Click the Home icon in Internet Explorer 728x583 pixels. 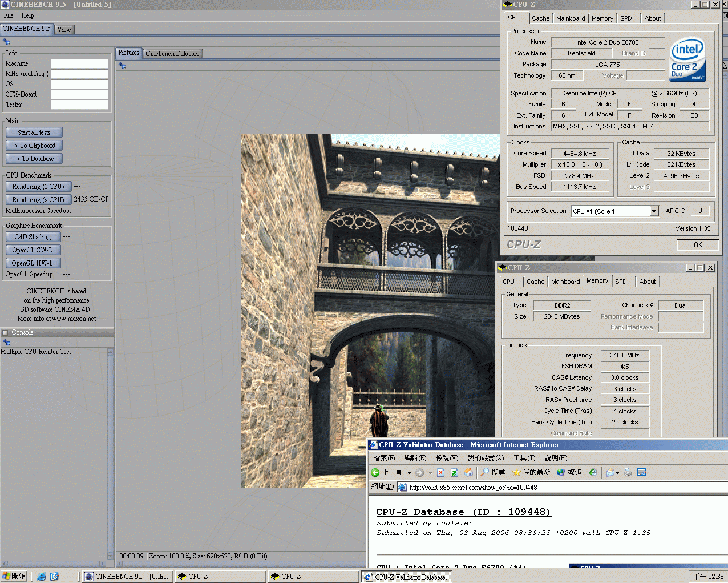(468, 472)
